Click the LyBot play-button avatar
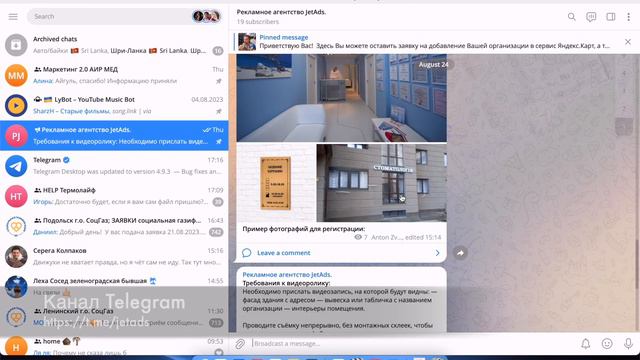 coord(16,106)
